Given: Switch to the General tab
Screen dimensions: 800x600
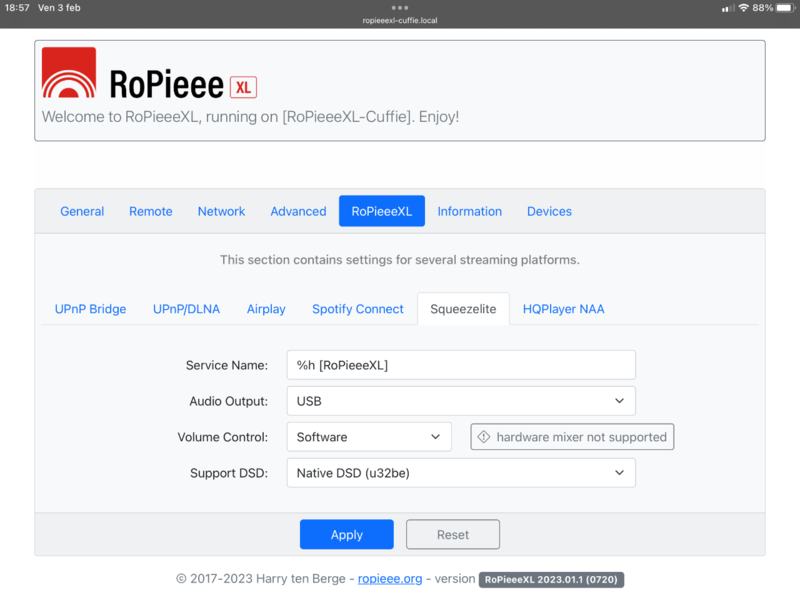Looking at the screenshot, I should point(82,211).
